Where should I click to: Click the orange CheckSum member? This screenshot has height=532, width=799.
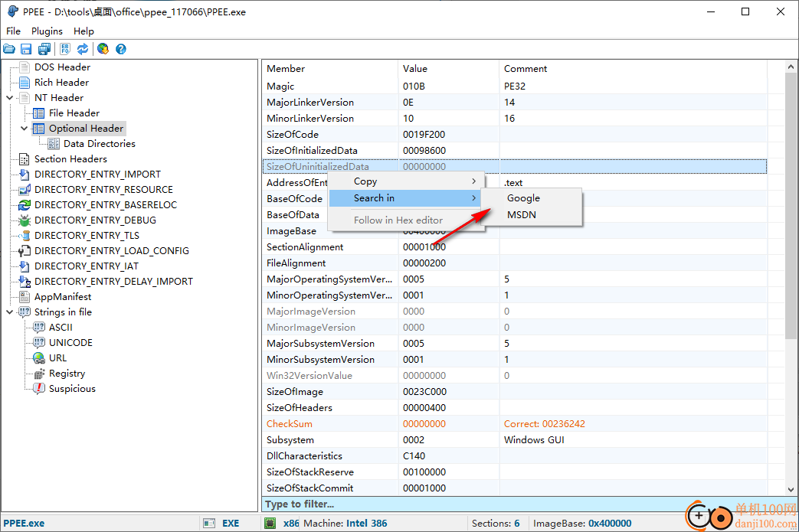point(290,423)
